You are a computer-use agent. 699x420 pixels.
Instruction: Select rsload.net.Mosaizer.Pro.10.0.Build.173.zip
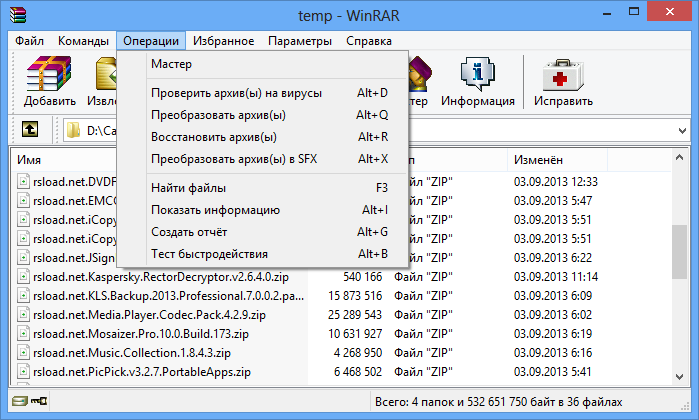[141, 334]
